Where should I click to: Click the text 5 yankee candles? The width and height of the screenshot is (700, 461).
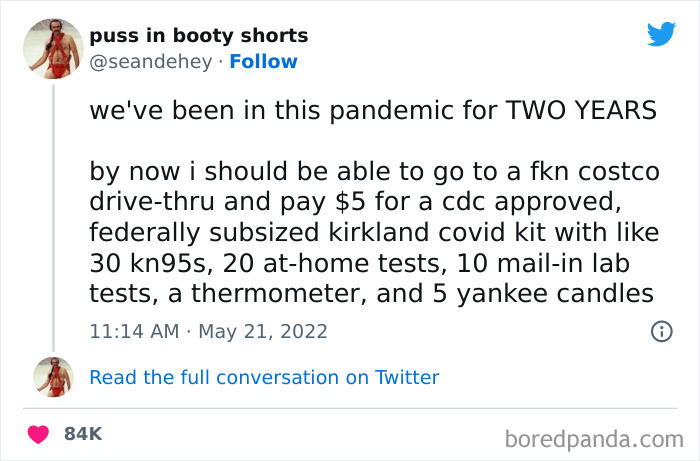point(543,294)
